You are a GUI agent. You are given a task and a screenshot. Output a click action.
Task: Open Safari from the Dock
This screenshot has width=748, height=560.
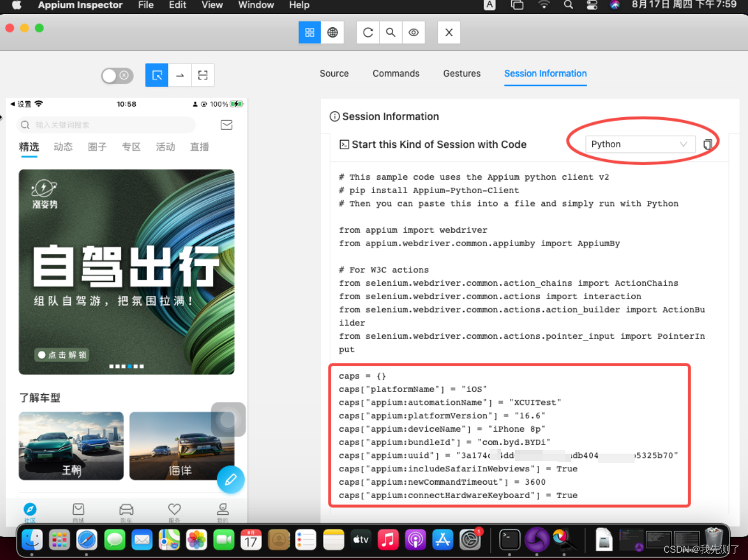coord(87,540)
